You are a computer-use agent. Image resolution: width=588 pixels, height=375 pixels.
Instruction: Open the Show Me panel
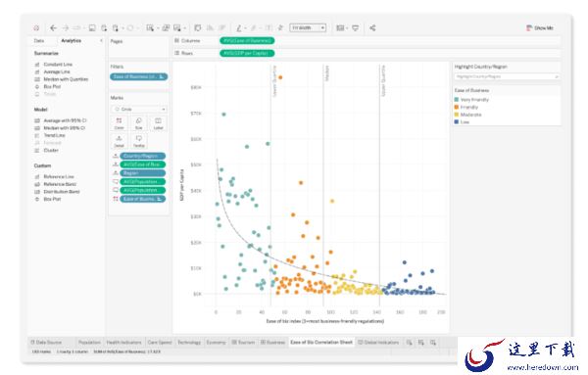point(540,28)
